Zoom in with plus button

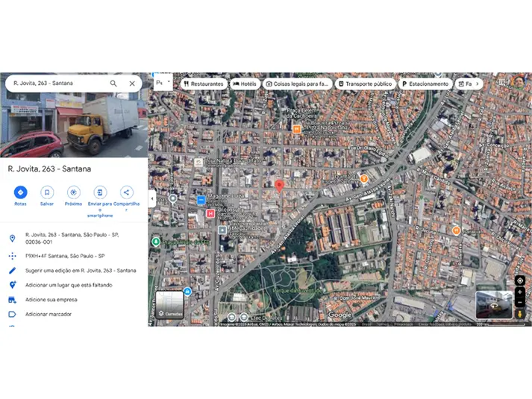(x=520, y=292)
